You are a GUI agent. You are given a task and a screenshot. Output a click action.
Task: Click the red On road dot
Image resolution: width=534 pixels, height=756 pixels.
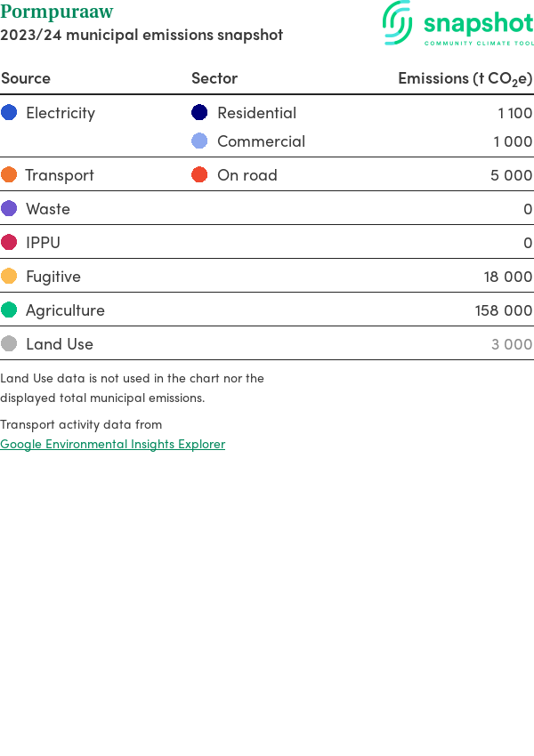199,175
